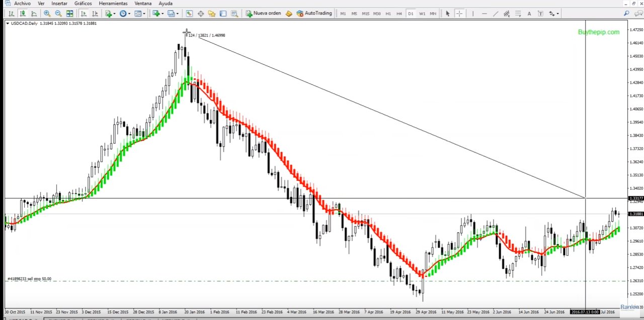Screen dimensions: 644x320
Task: Select the Text tool A icon
Action: (x=529, y=14)
